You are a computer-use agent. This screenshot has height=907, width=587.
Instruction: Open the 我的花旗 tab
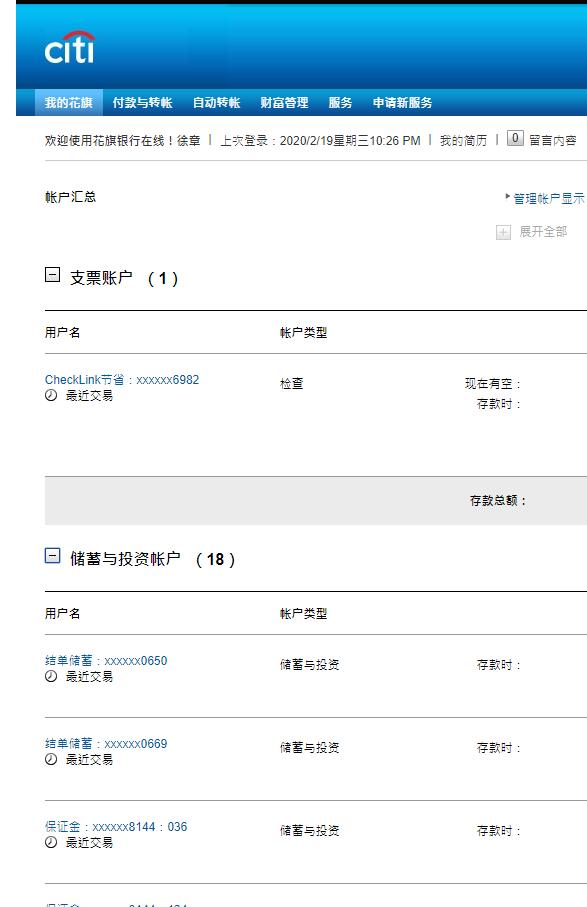(x=69, y=102)
